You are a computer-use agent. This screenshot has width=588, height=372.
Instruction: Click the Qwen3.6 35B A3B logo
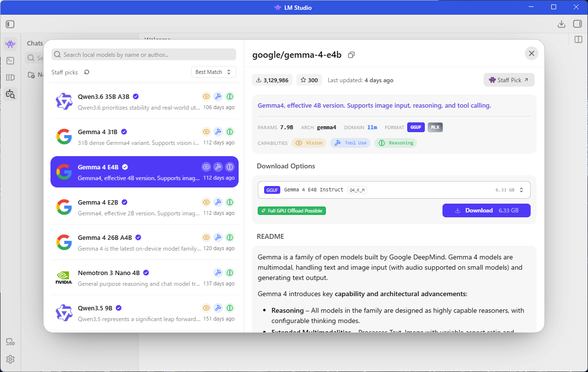[x=64, y=101]
